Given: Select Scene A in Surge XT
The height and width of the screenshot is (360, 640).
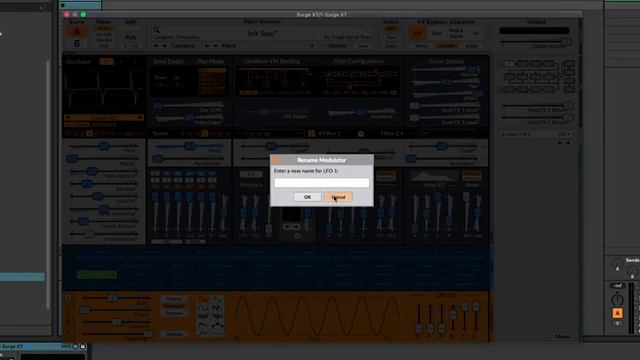Looking at the screenshot, I should click(77, 31).
